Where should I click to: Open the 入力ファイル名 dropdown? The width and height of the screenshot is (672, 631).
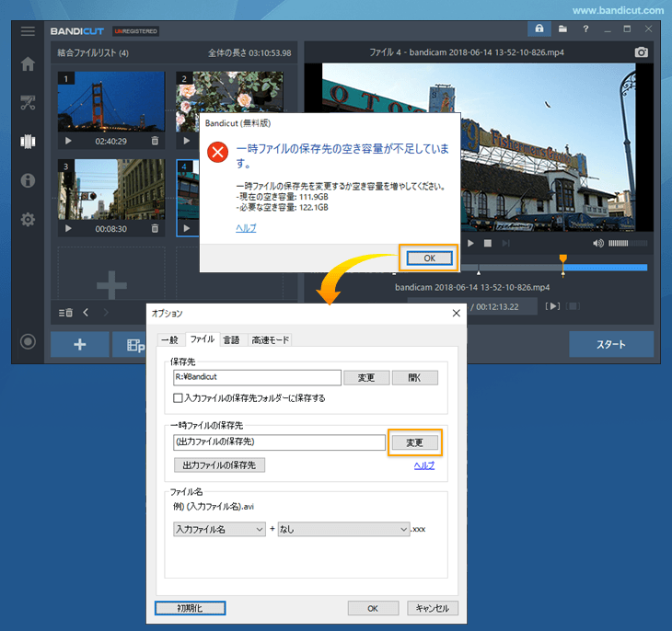click(x=219, y=530)
